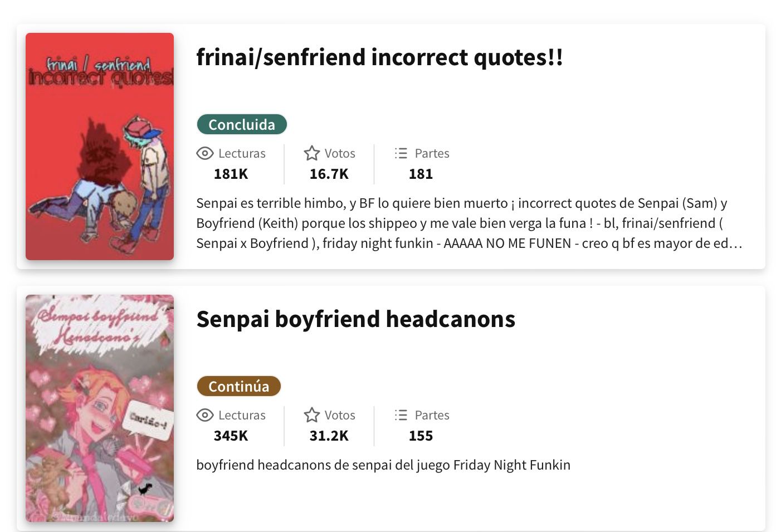
Task: Click the Votos star icon in the first story
Action: 312,153
